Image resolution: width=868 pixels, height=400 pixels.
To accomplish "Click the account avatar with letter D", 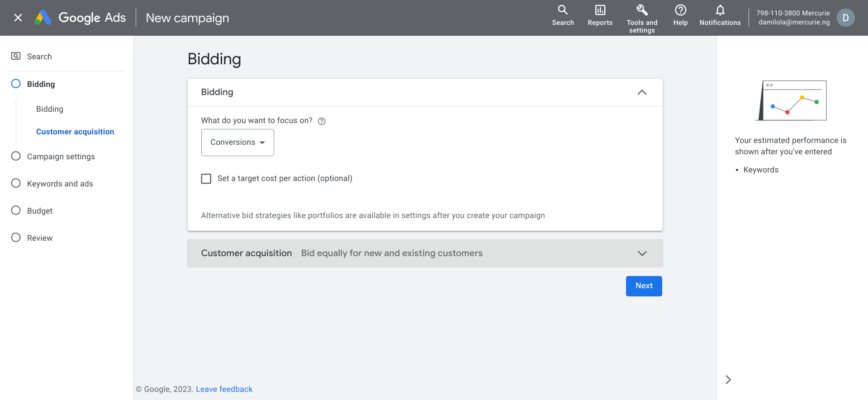I will pyautogui.click(x=845, y=18).
